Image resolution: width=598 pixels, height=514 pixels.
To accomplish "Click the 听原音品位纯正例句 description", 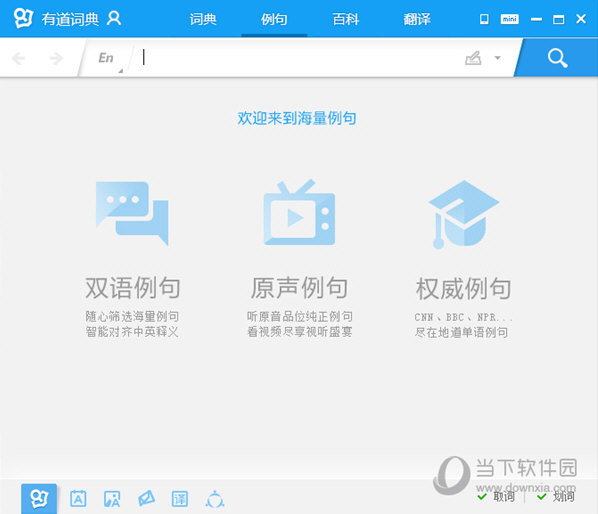I will 300,316.
